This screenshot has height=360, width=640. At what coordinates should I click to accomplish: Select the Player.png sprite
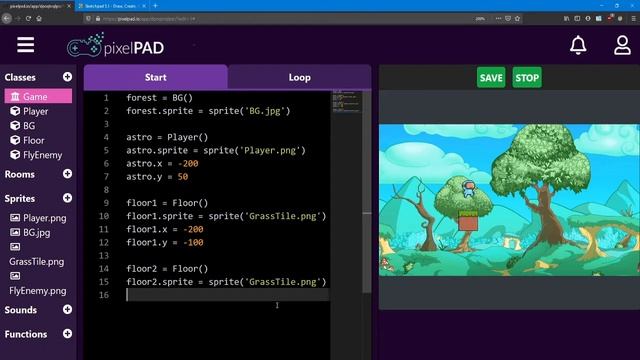point(44,218)
